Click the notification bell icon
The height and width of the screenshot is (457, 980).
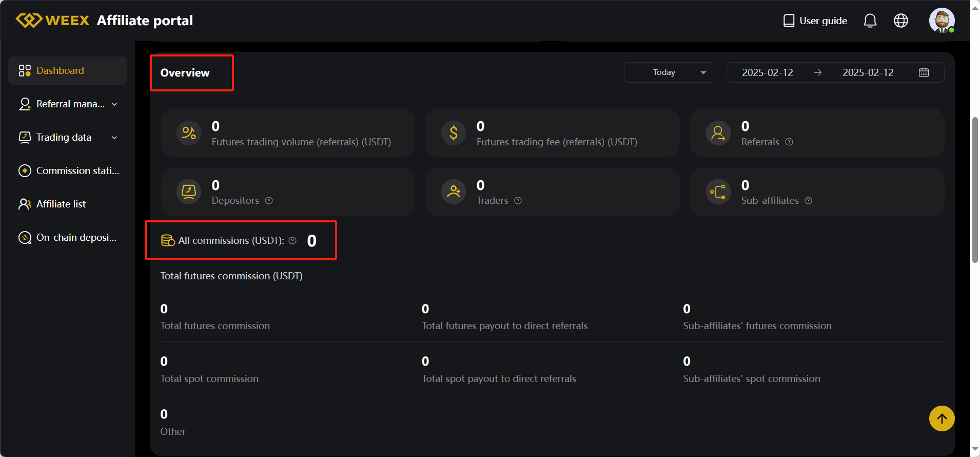click(x=870, y=21)
